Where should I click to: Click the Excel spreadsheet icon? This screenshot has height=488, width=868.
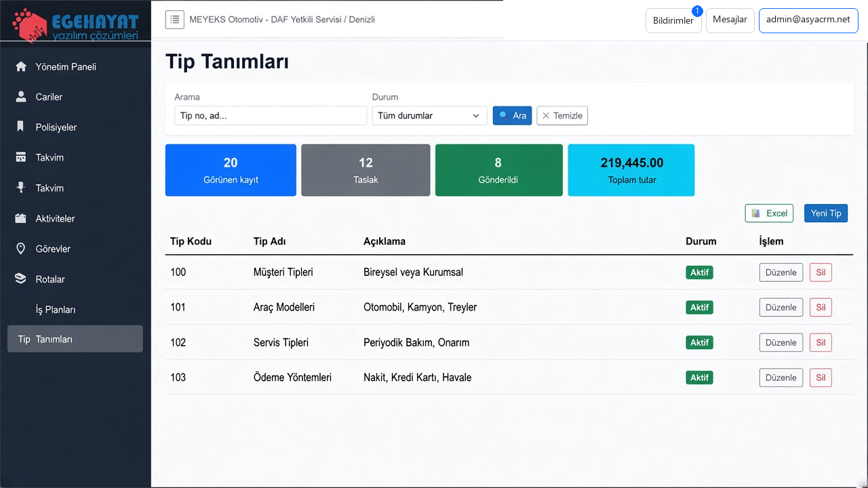[756, 213]
